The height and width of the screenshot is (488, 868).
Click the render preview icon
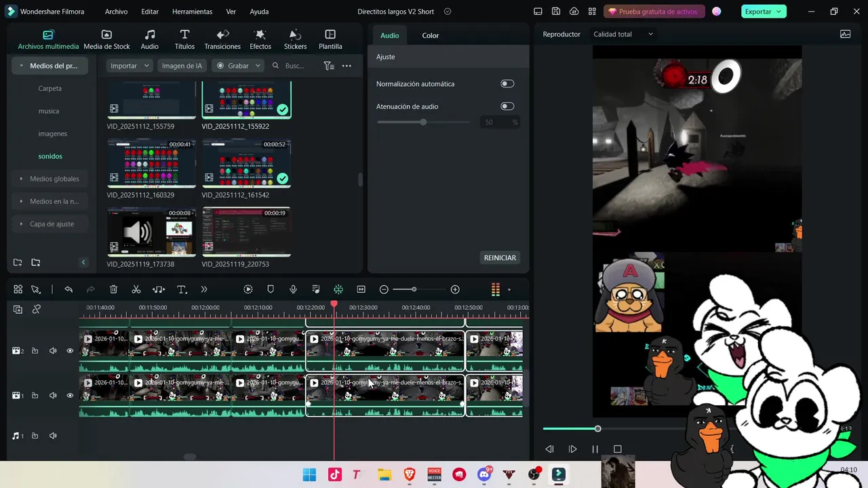tap(248, 289)
